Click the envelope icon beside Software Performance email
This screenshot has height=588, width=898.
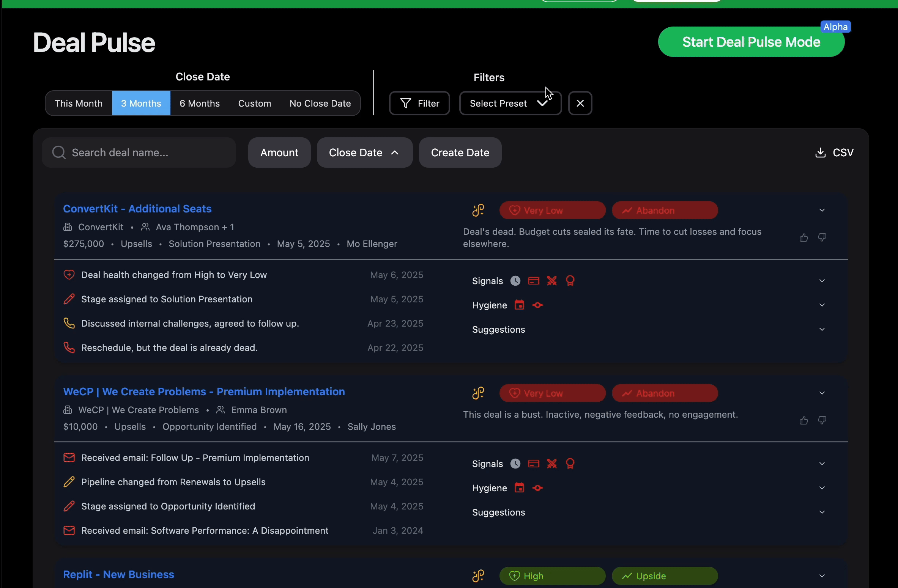tap(69, 530)
